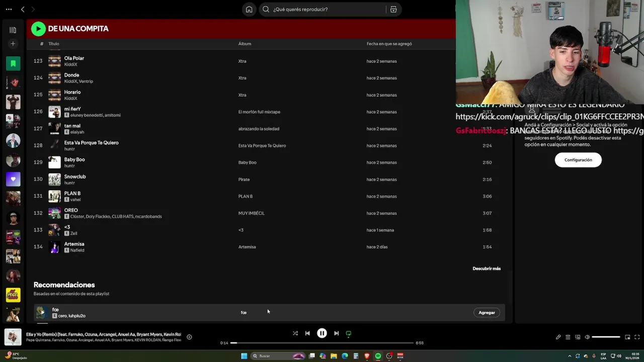Open the three-dots app menu

pos(8,9)
